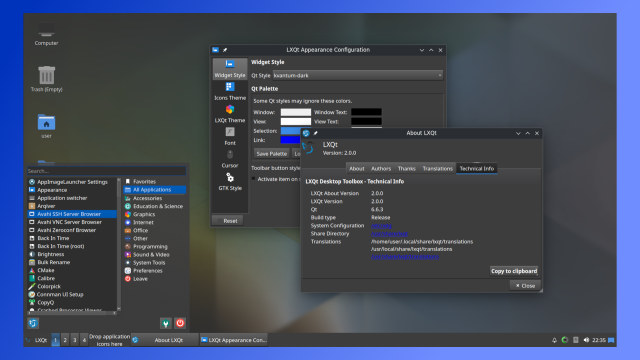Open the user home folder icon
The height and width of the screenshot is (360, 640).
click(x=46, y=126)
